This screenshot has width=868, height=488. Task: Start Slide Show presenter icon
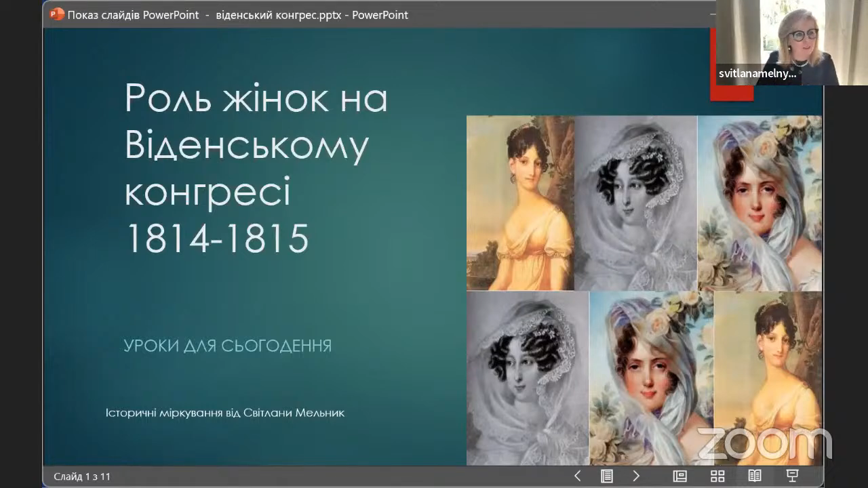792,476
